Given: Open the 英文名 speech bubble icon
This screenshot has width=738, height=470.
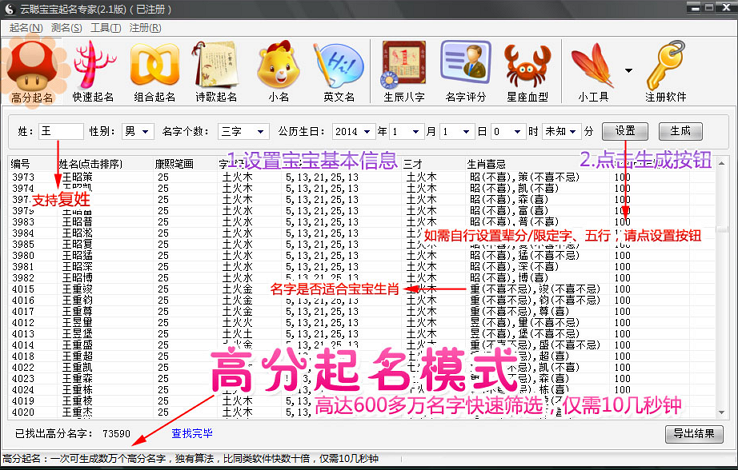Looking at the screenshot, I should click(339, 72).
